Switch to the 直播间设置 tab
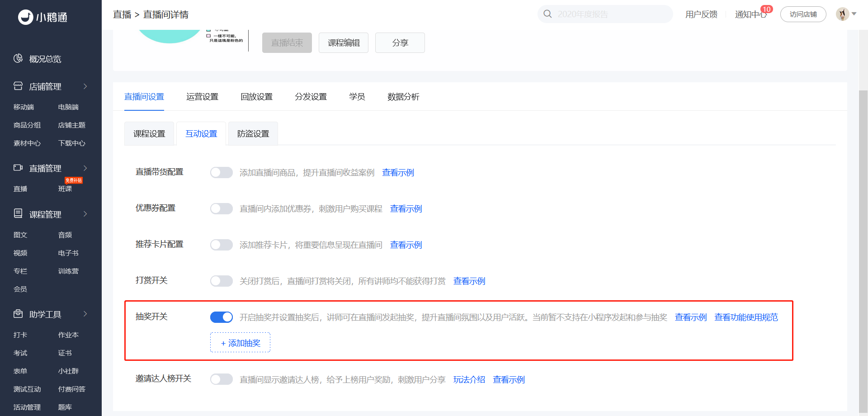868x416 pixels. [144, 97]
